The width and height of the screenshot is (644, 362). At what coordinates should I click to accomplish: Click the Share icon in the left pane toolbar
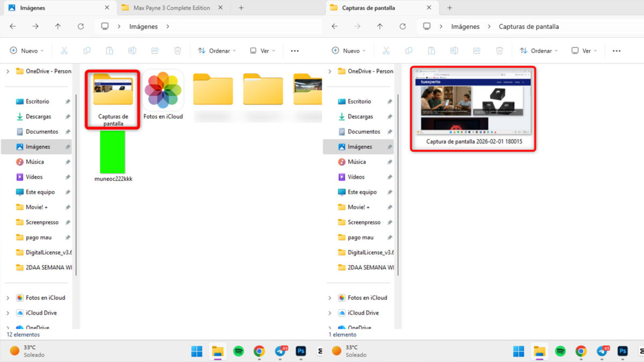pos(155,50)
